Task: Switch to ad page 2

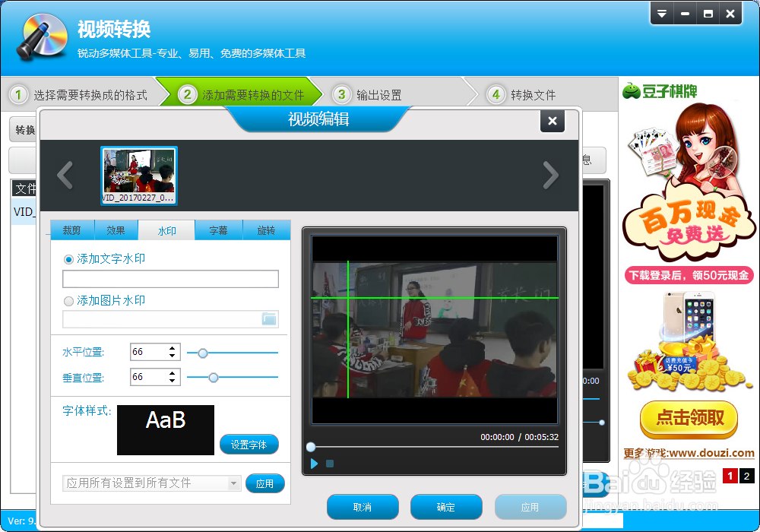Action: [747, 476]
